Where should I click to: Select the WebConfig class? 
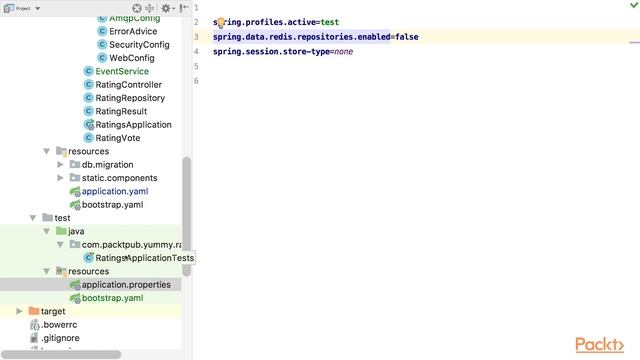(x=132, y=58)
